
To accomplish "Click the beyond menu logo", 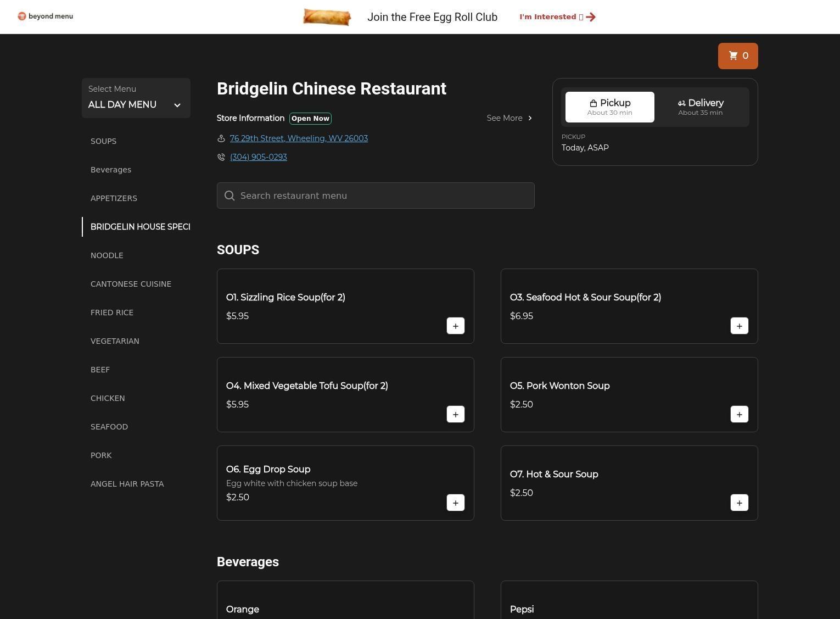I will [46, 16].
